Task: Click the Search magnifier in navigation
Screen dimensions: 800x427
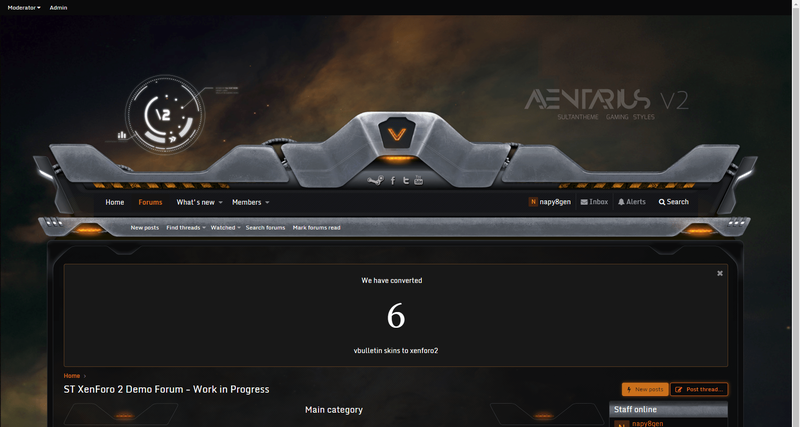Action: [x=673, y=202]
